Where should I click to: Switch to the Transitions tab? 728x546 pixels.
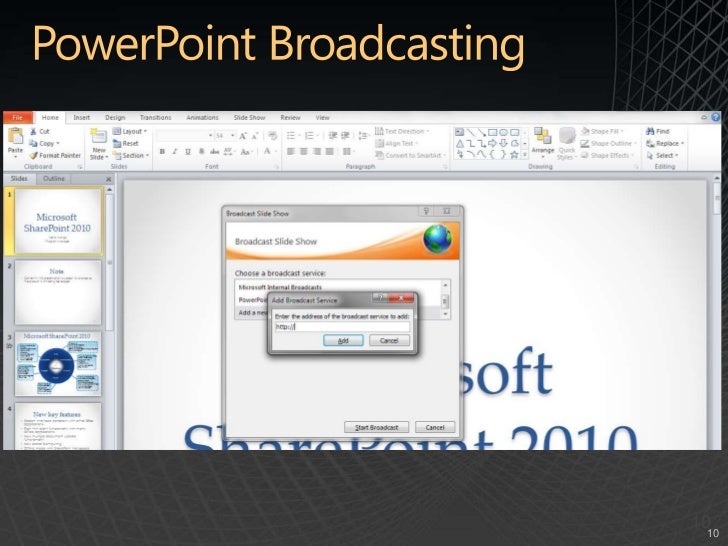(156, 117)
